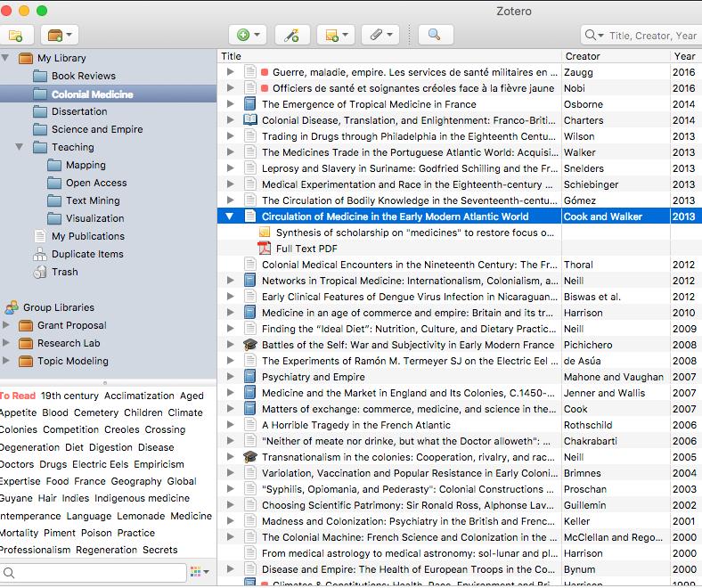Click the Advanced Search magnifier icon
Viewport: 702px width, 588px height.
click(x=435, y=35)
